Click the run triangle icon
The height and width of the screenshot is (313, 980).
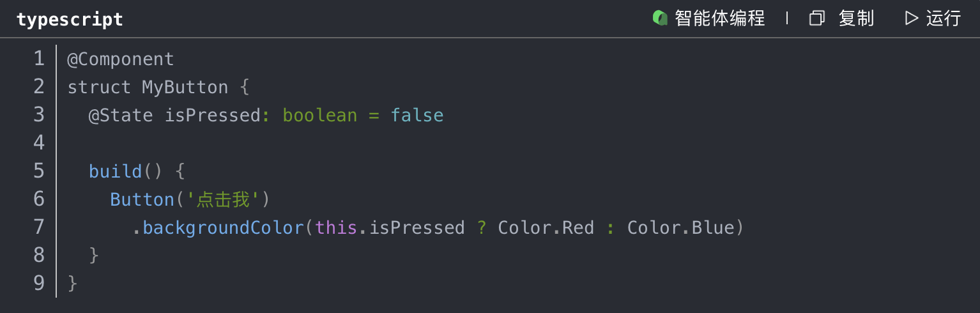(911, 18)
